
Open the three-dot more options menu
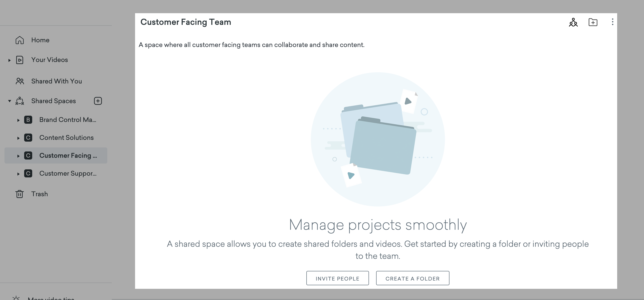[x=612, y=22]
